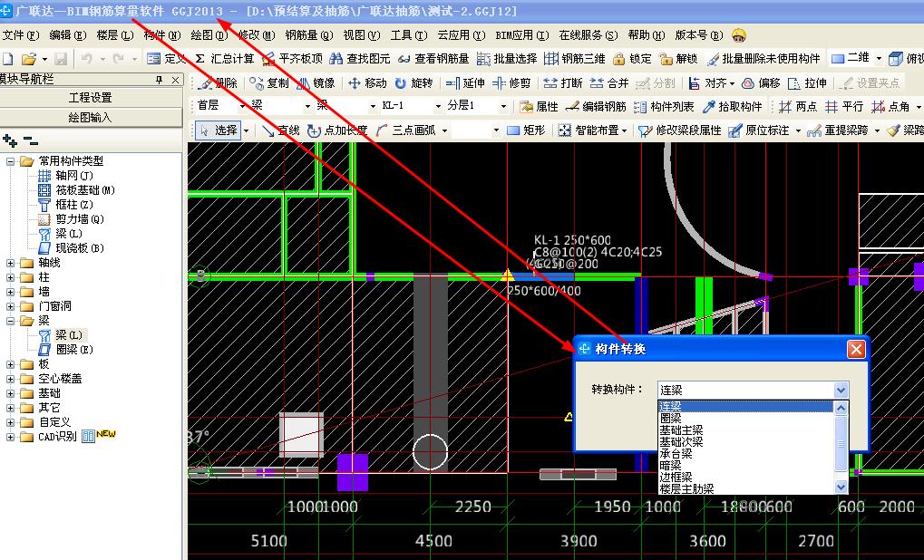Select the 偏移 offset tool

[x=761, y=83]
